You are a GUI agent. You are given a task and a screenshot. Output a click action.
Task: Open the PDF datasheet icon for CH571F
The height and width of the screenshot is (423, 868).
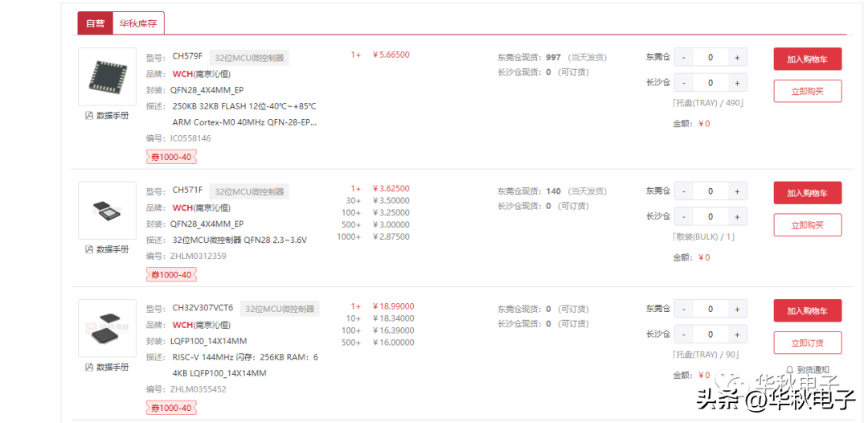coord(89,249)
